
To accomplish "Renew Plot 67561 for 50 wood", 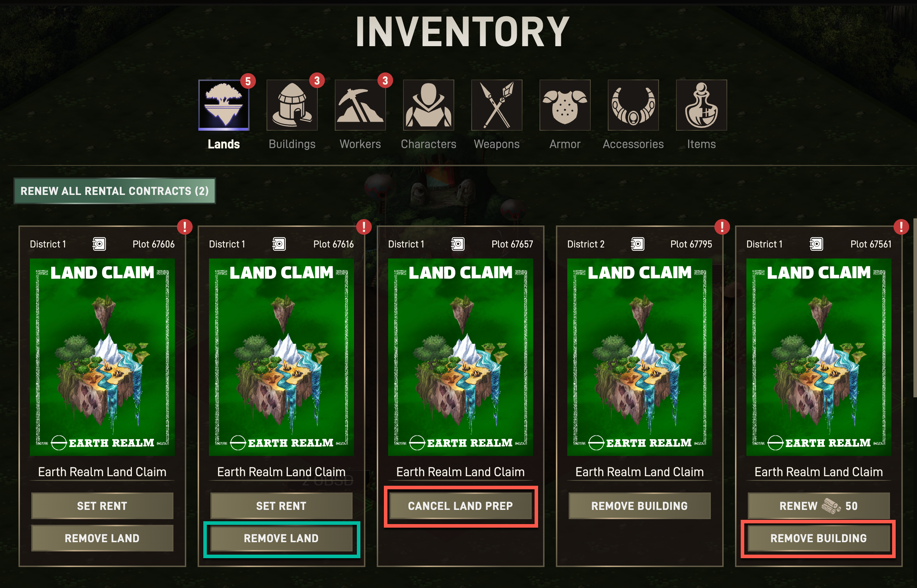I will click(x=819, y=506).
